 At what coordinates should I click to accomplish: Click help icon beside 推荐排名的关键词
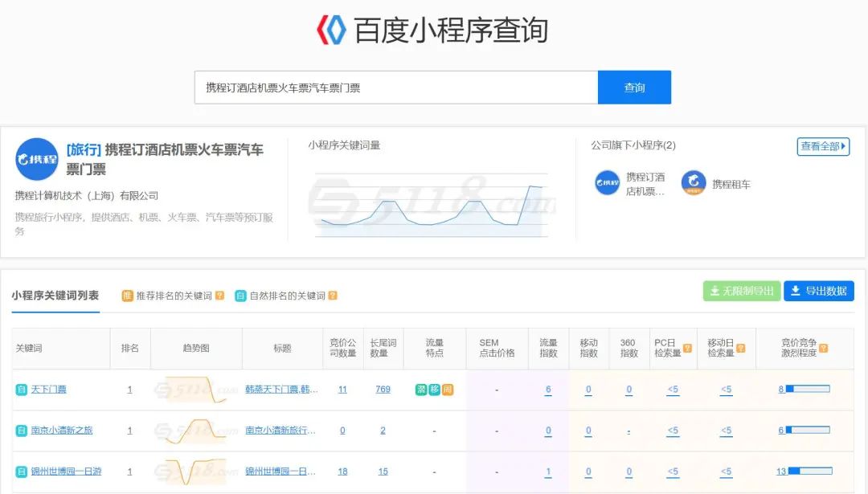(x=219, y=296)
